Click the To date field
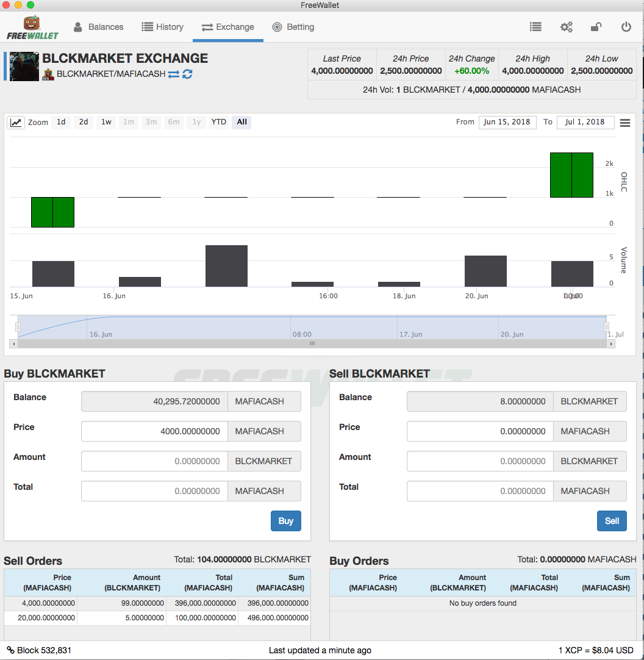This screenshot has height=660, width=644. (x=585, y=122)
